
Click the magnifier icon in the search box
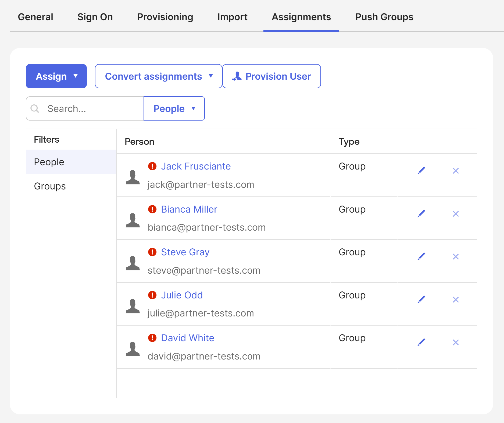click(x=35, y=109)
